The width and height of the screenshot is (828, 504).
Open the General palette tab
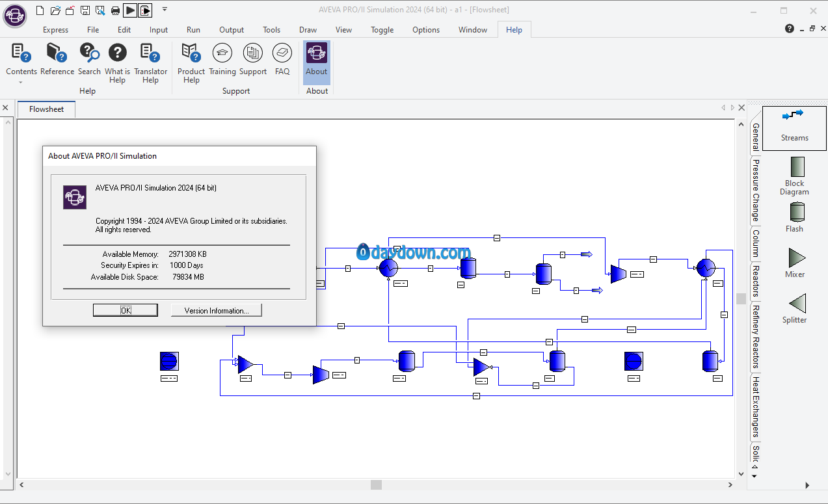coord(755,137)
